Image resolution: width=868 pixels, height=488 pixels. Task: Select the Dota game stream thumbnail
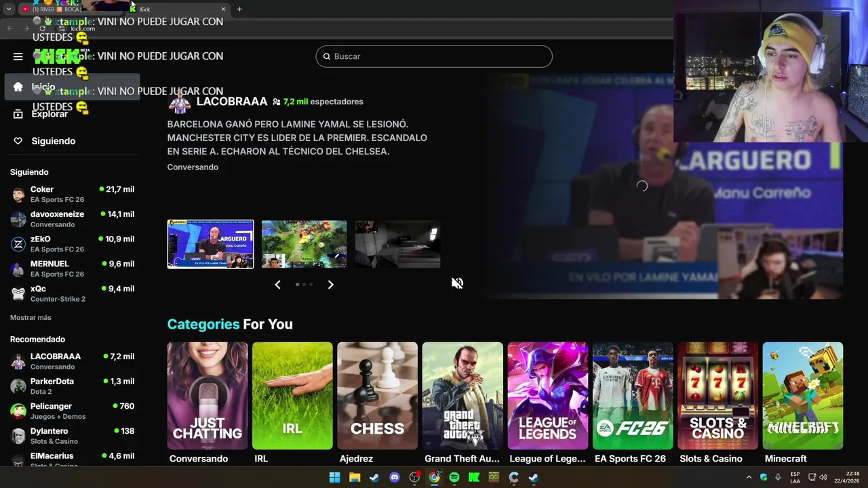[304, 244]
